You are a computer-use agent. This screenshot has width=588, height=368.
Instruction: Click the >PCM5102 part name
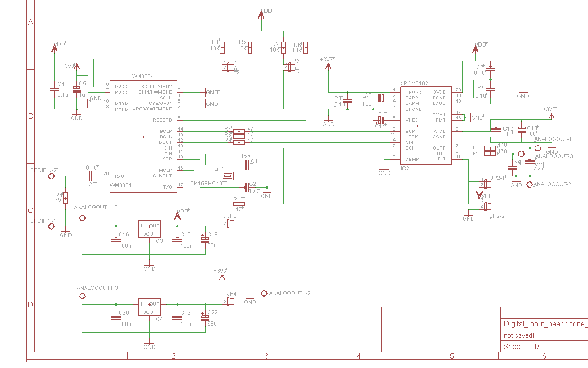(x=414, y=84)
